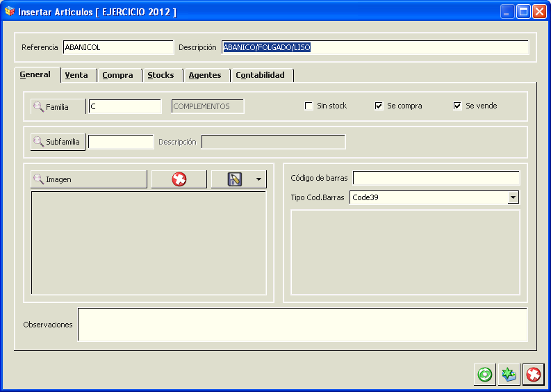Maximize the Insertar Articulos window
This screenshot has height=392, width=551.
point(523,12)
